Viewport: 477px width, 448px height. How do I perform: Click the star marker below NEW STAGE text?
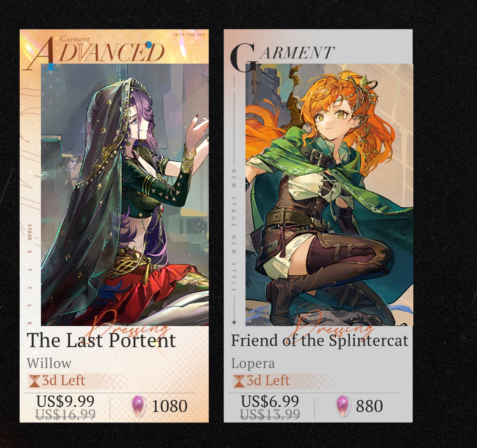(x=234, y=322)
